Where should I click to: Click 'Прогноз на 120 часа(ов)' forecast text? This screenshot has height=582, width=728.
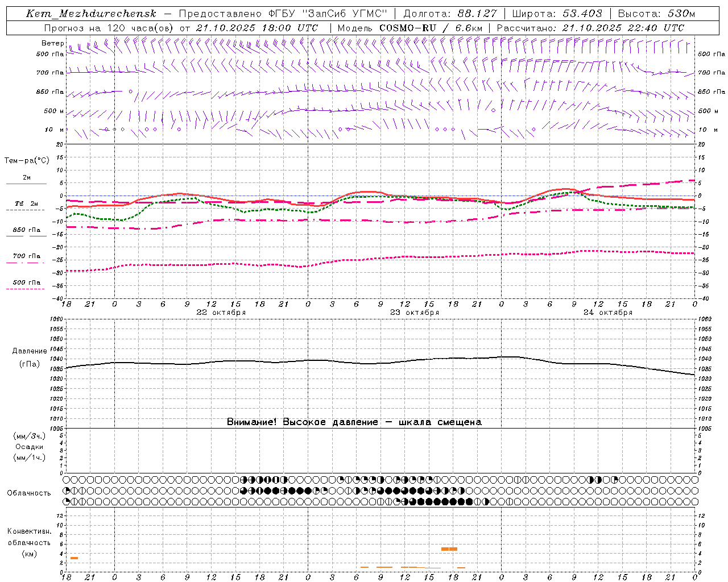click(109, 28)
